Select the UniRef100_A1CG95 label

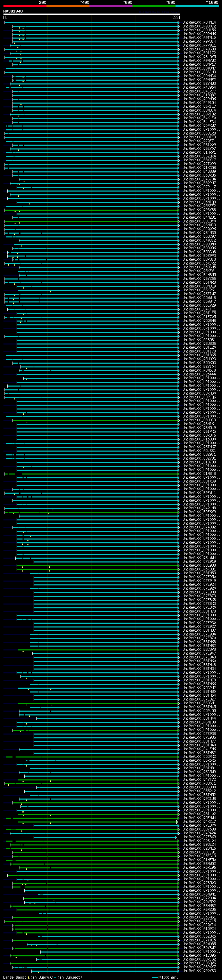pos(199,956)
